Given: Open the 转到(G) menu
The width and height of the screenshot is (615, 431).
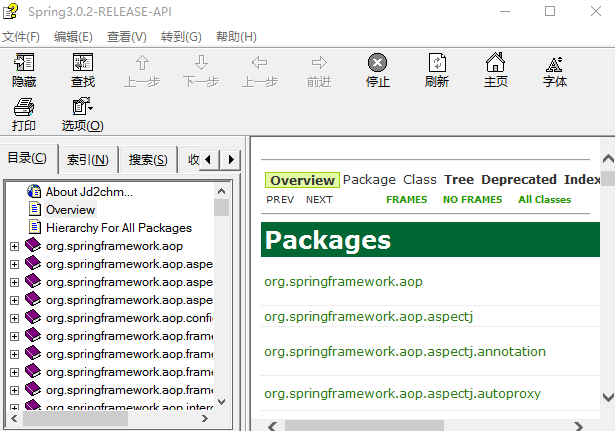Looking at the screenshot, I should [181, 37].
